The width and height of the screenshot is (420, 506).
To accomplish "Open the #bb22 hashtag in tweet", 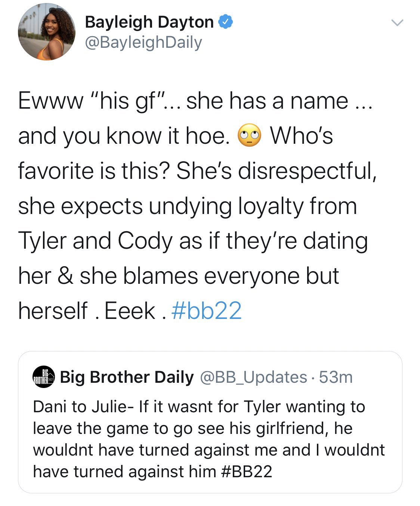I will 206,311.
